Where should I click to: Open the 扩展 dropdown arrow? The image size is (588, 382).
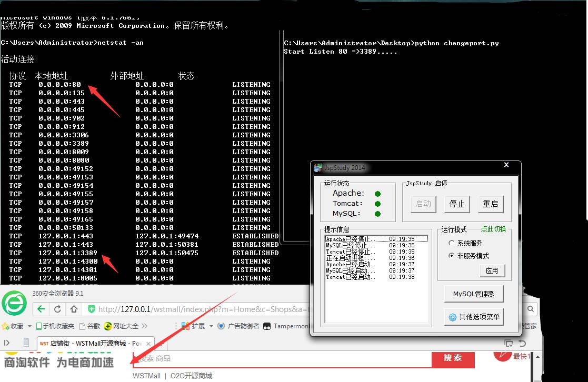point(211,326)
